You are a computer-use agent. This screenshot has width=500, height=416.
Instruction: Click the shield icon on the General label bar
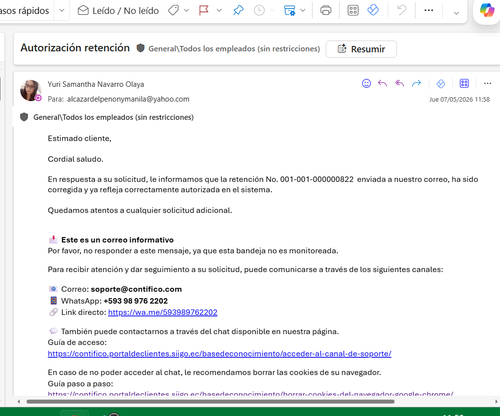24,117
